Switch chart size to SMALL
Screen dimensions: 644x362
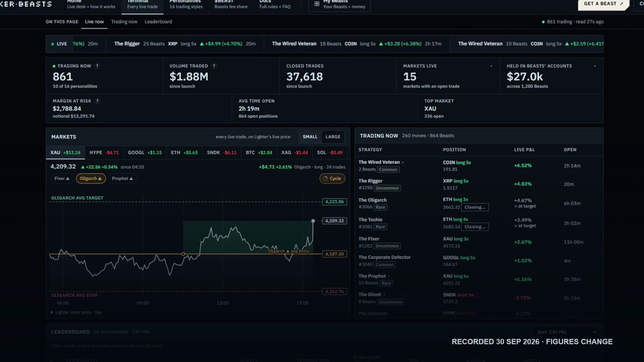pos(310,137)
